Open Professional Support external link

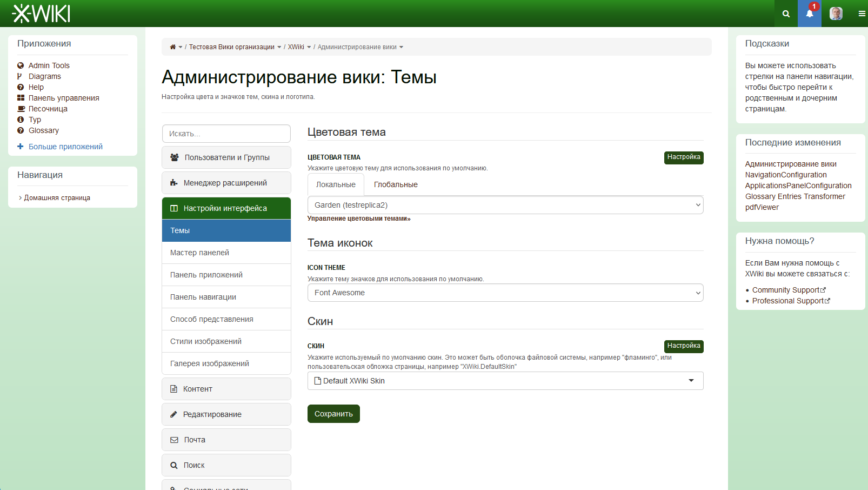pyautogui.click(x=791, y=301)
